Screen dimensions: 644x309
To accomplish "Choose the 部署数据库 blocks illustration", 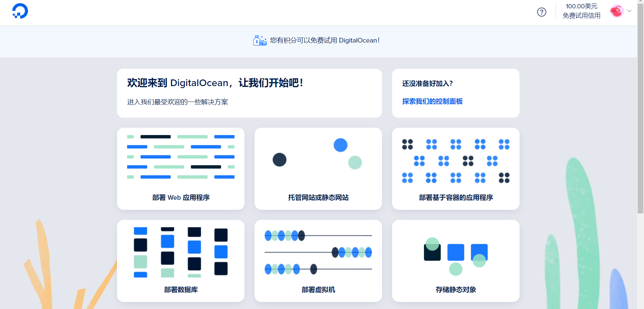I will click(x=180, y=252).
